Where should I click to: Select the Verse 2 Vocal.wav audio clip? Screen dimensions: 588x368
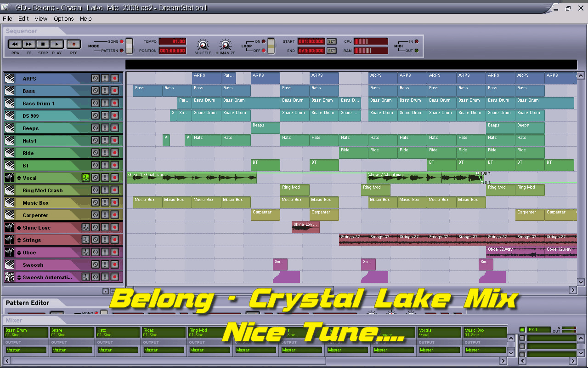pyautogui.click(x=425, y=178)
